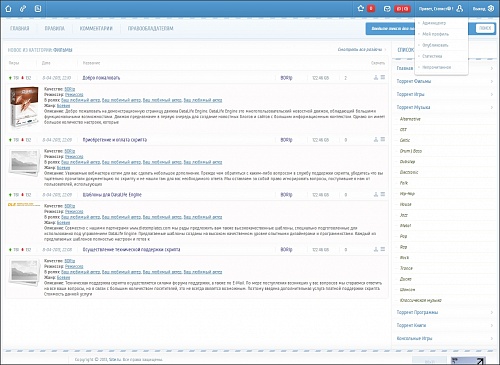Click list icon on Добро пожаловать row
Image resolution: width=500 pixels, height=365 pixels.
383,77
